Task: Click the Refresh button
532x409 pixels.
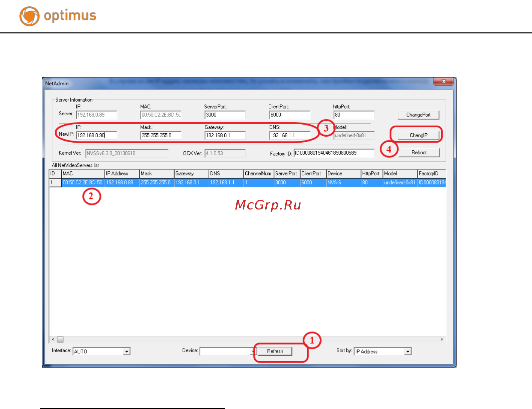Action: coord(275,351)
